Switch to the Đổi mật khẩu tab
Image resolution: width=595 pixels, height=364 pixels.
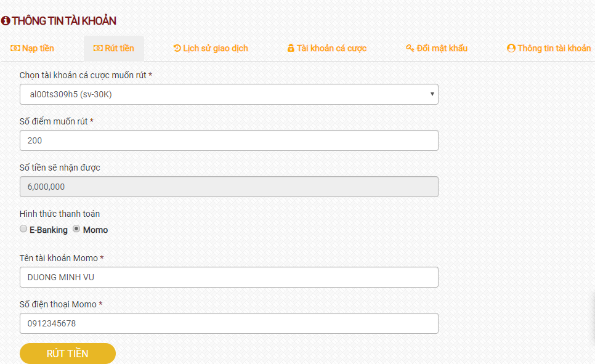(437, 48)
